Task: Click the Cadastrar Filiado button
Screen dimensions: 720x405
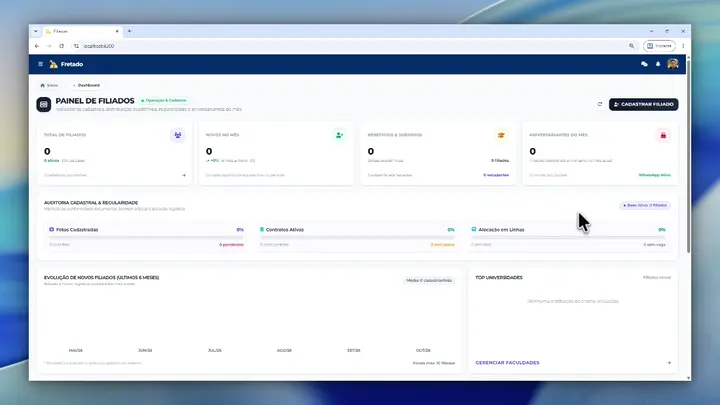Action: tap(643, 104)
